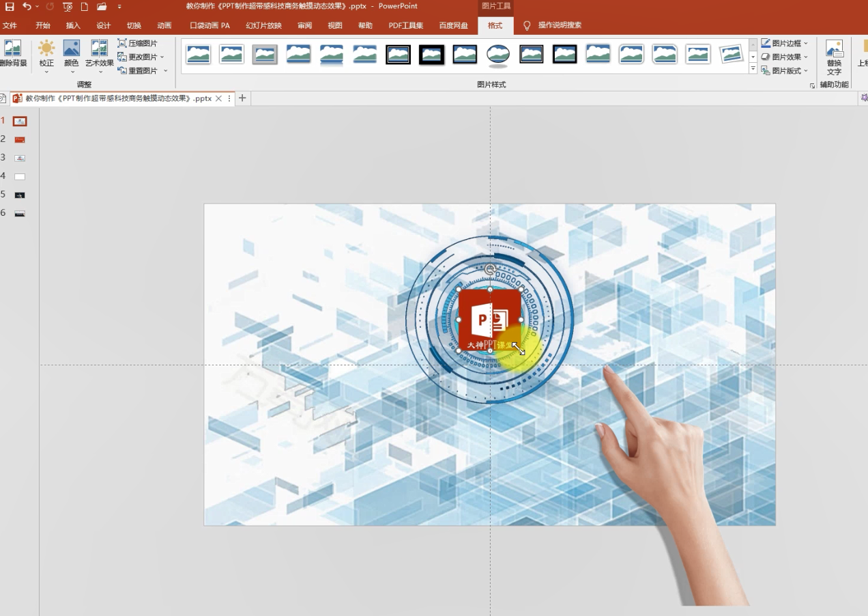The height and width of the screenshot is (616, 868).
Task: Apply the third gray metal frame style
Action: 265,54
